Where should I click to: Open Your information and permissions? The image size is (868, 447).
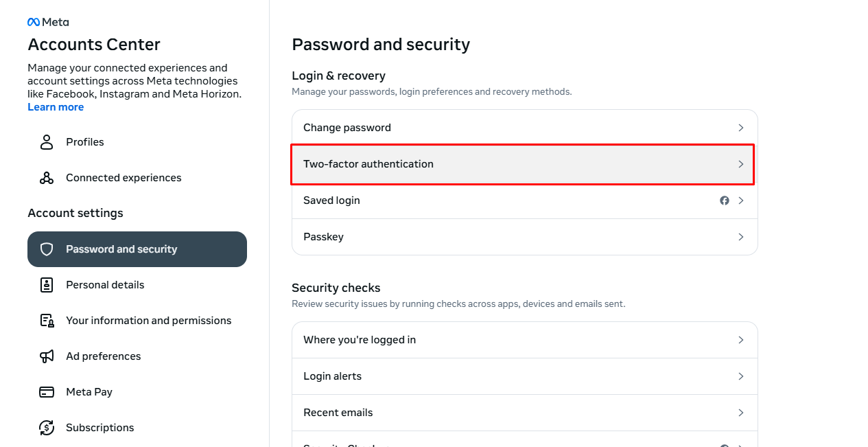(148, 321)
